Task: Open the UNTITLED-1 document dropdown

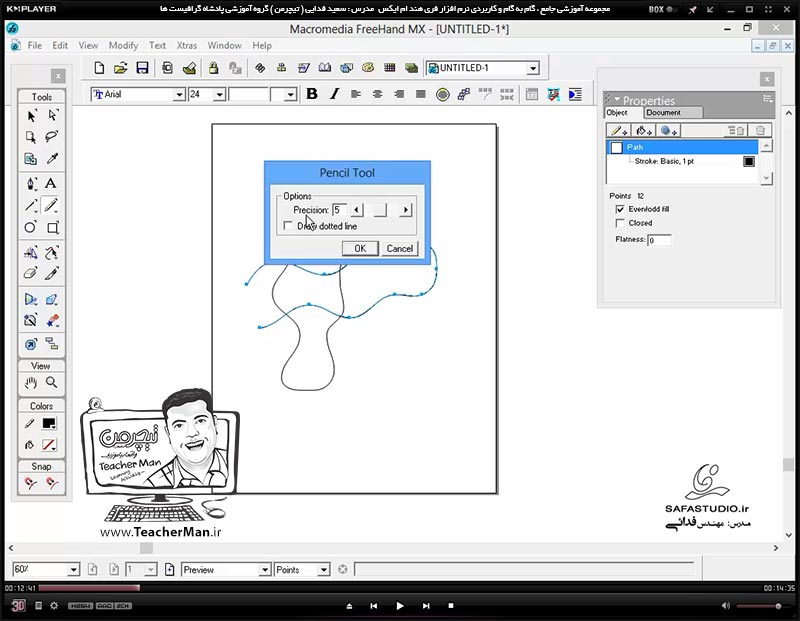Action: [x=533, y=68]
